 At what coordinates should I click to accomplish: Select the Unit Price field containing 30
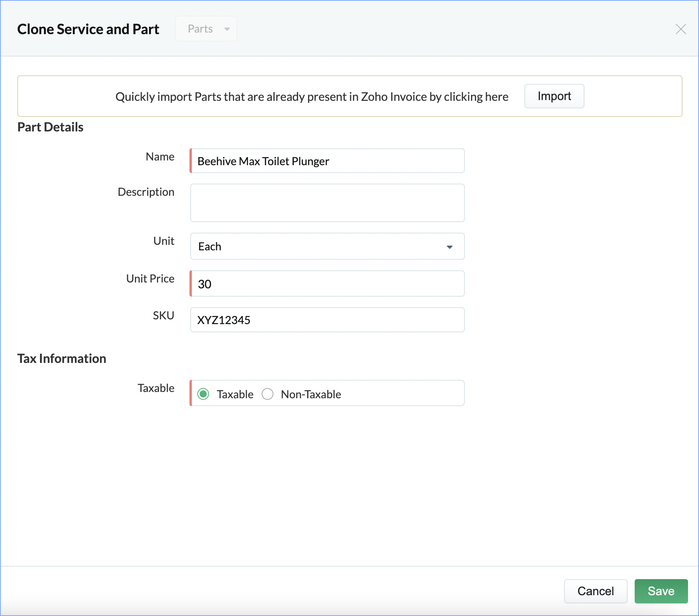click(328, 284)
